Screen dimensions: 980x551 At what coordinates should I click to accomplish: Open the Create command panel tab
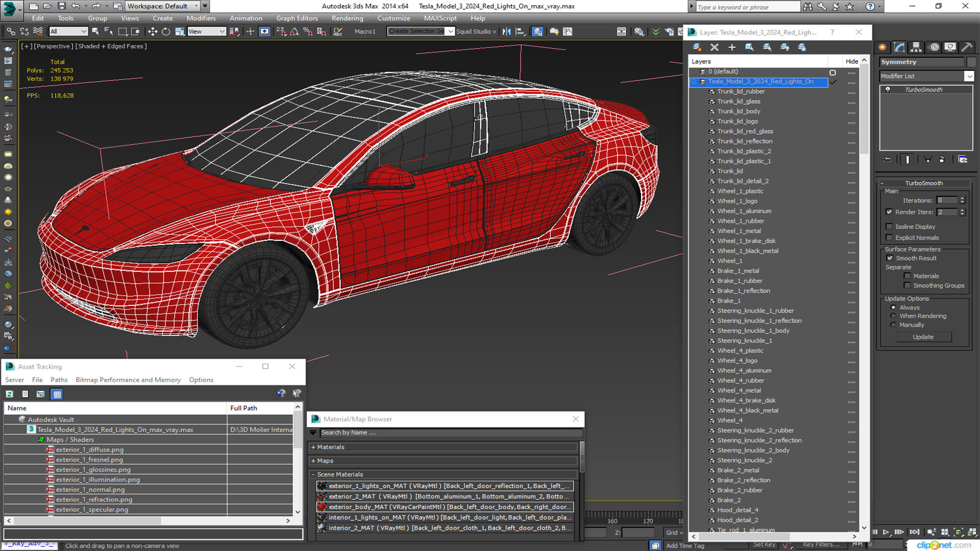click(883, 47)
